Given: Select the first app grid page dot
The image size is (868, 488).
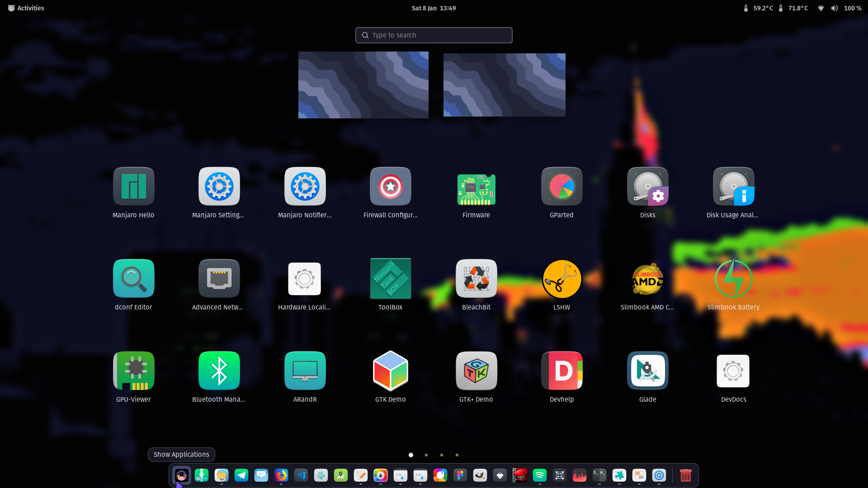Looking at the screenshot, I should pos(411,455).
